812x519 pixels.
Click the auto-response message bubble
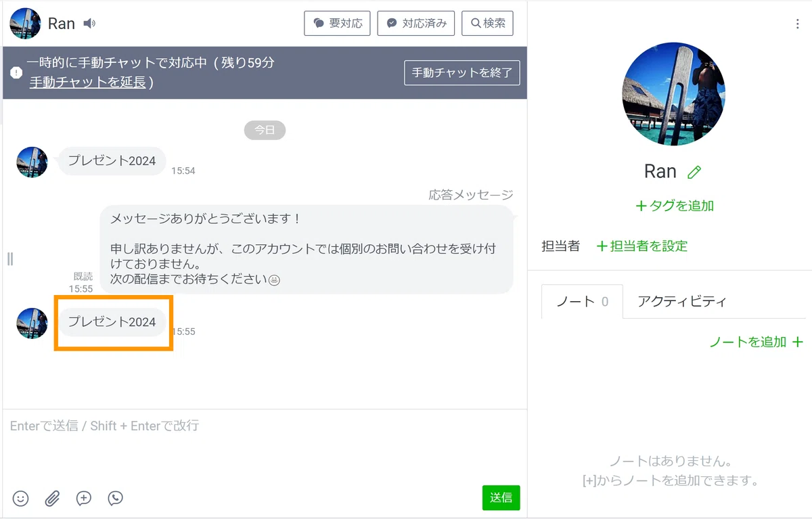click(307, 250)
